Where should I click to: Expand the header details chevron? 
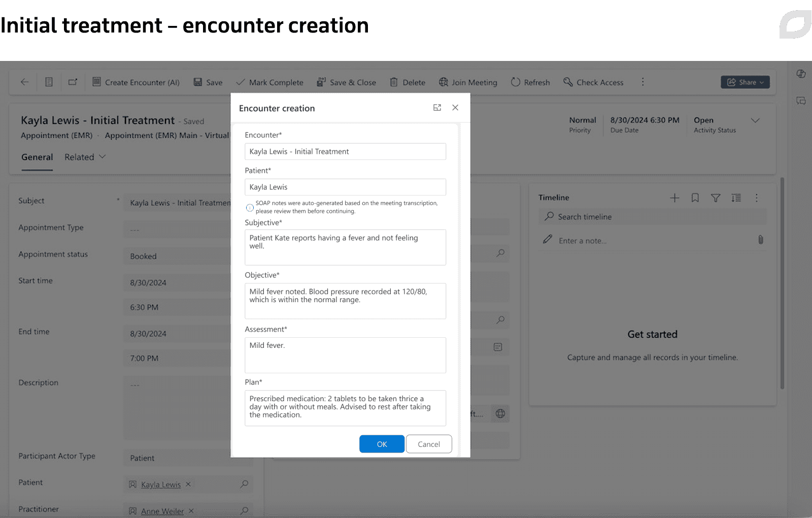(x=755, y=120)
